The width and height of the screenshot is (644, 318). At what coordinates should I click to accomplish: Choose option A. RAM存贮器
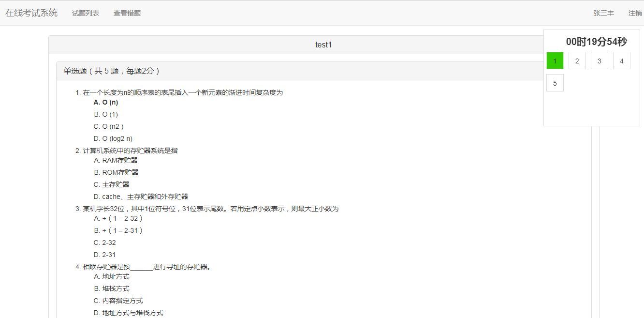click(x=116, y=160)
